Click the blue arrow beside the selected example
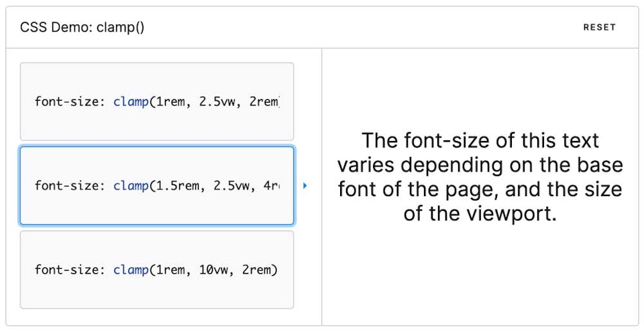Viewport: 644px width, 331px height. [x=305, y=185]
